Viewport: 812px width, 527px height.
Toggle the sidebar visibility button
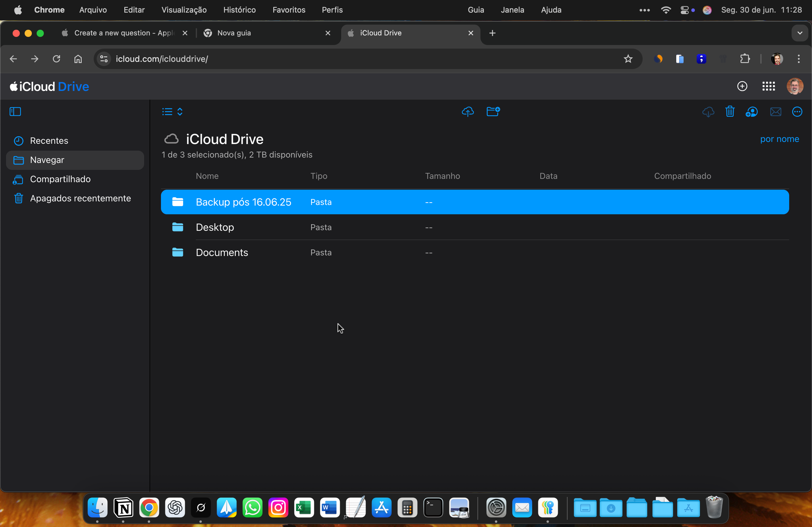pos(15,112)
